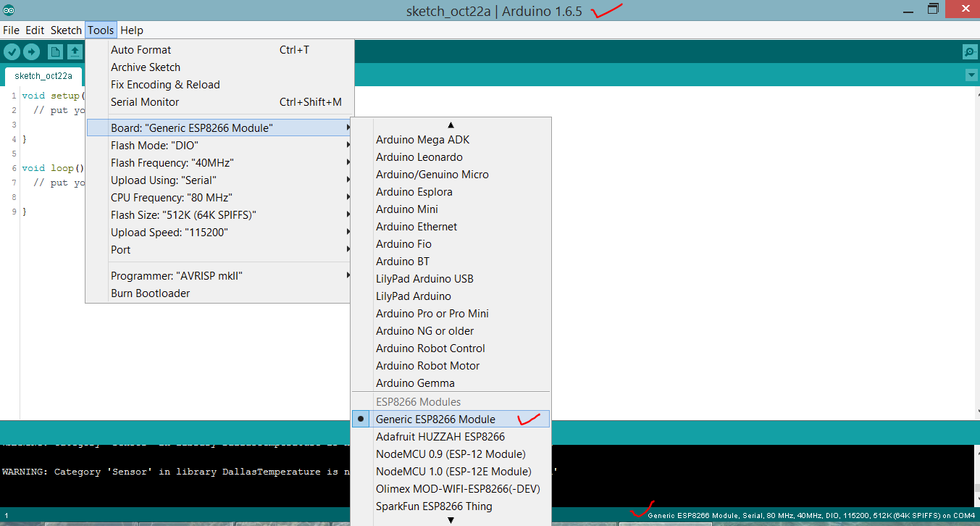The width and height of the screenshot is (980, 526).
Task: Expand the Flash Size submenu
Action: pyautogui.click(x=219, y=215)
